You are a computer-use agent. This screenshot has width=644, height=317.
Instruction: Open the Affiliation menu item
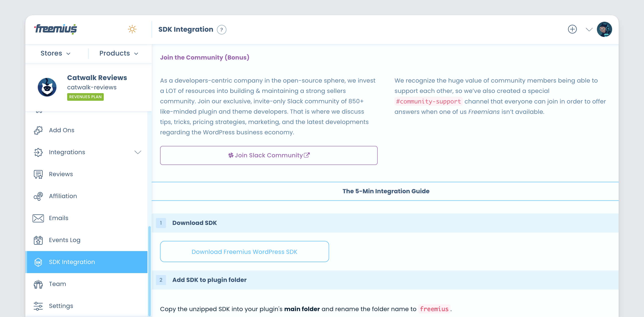tap(86, 196)
